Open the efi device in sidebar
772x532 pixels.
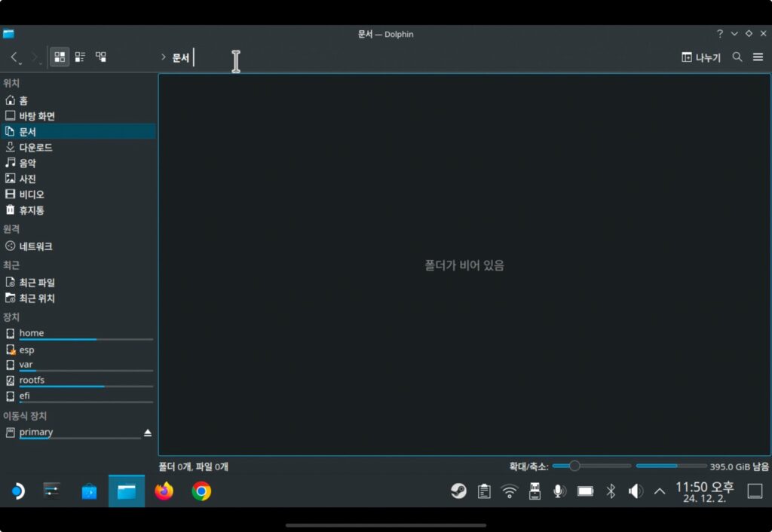tap(78, 396)
